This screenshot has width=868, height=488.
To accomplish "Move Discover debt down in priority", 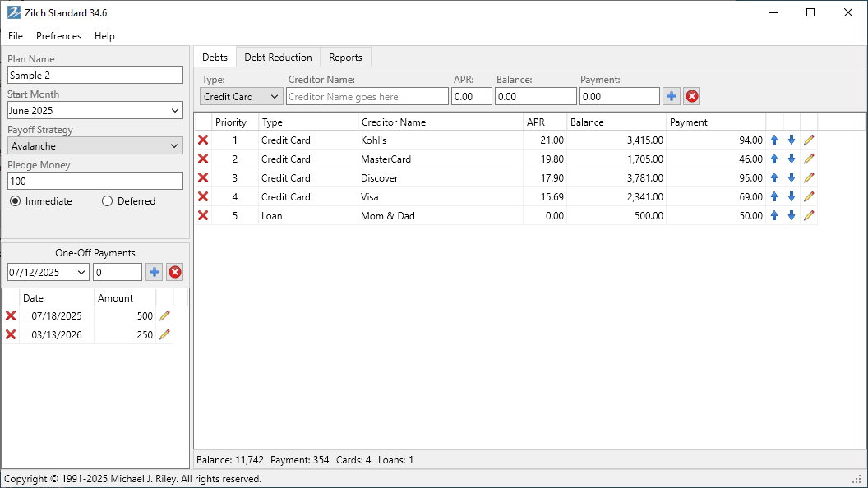I will [x=792, y=178].
